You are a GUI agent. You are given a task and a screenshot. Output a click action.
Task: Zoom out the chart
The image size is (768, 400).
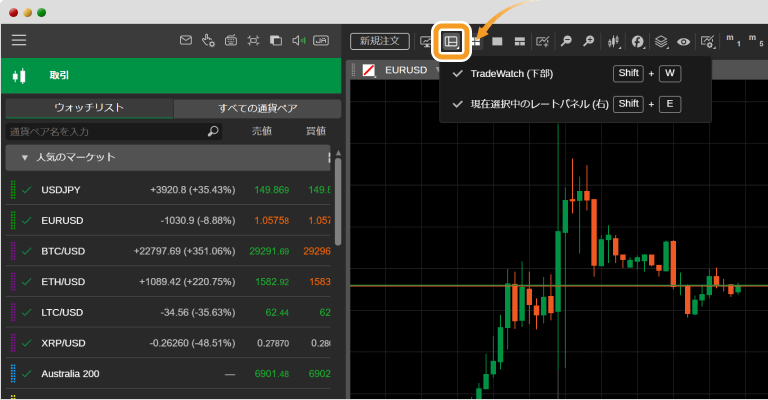click(x=566, y=42)
